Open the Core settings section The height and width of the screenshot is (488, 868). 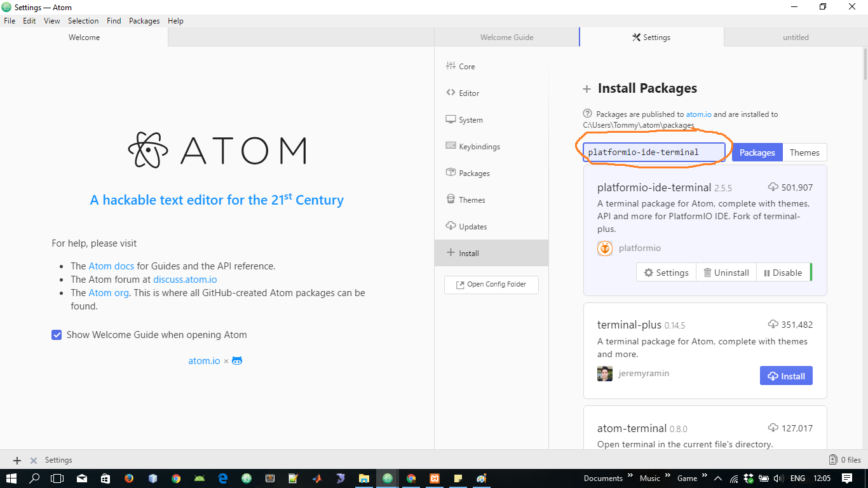click(467, 66)
